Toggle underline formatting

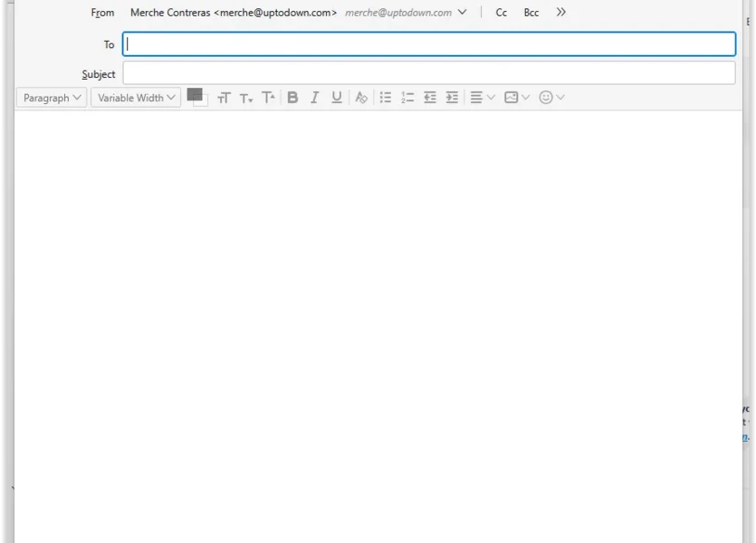click(x=337, y=98)
